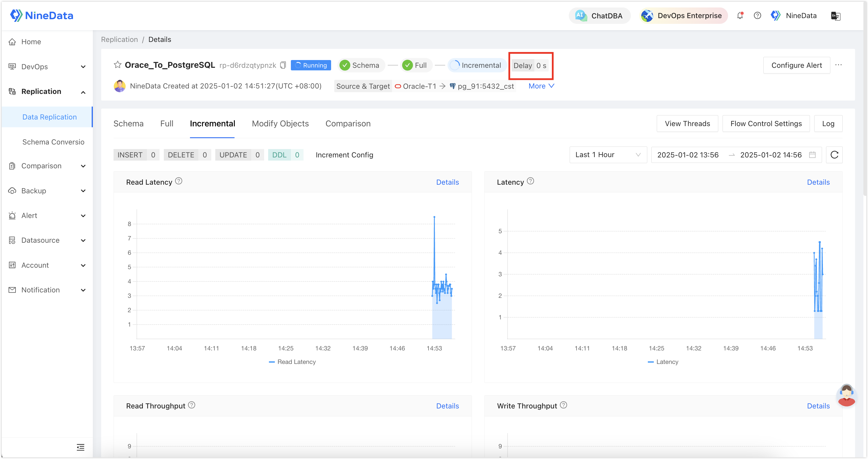Expand the Notification sidebar menu
The image size is (868, 459).
pos(47,290)
